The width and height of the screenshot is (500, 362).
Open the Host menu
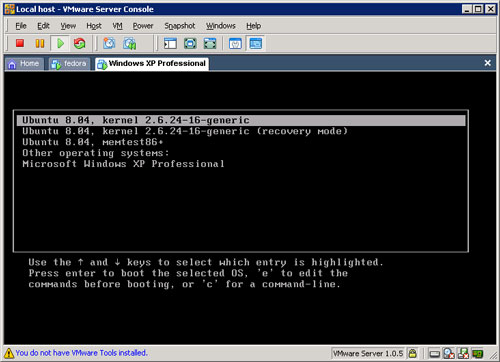[94, 26]
